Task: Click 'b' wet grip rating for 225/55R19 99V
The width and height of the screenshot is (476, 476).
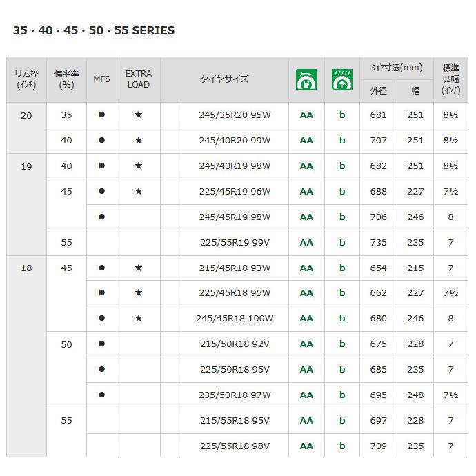Action: pyautogui.click(x=342, y=243)
